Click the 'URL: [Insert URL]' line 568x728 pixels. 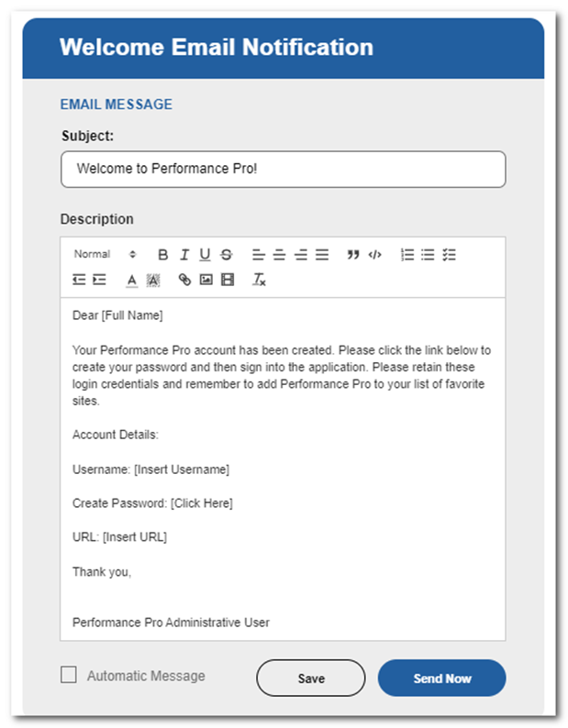point(119,537)
